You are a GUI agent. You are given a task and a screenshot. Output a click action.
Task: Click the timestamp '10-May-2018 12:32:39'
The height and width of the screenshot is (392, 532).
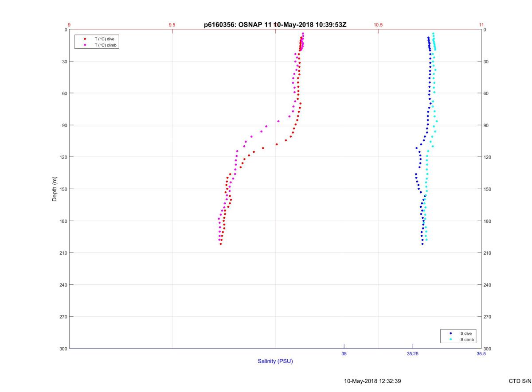pyautogui.click(x=373, y=381)
